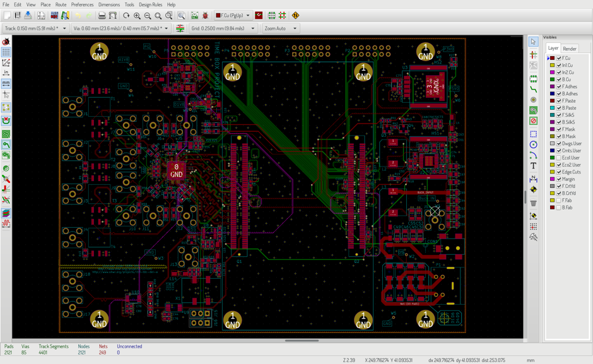
Task: Select the add dimension tool
Action: pyautogui.click(x=533, y=179)
